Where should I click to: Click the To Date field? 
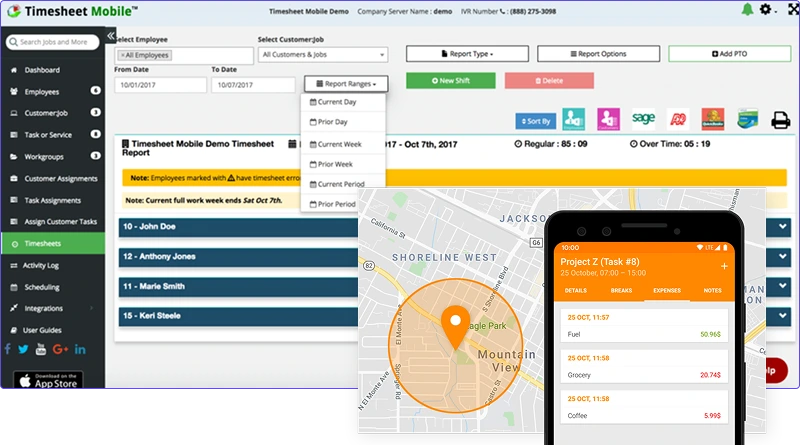pos(254,85)
